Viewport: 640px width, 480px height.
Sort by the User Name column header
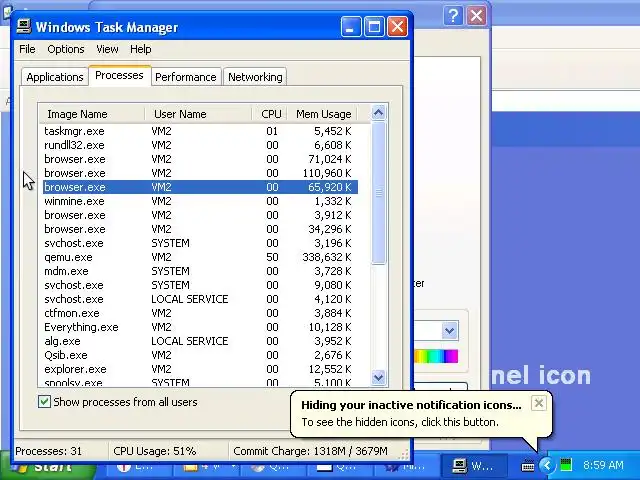click(x=198, y=114)
